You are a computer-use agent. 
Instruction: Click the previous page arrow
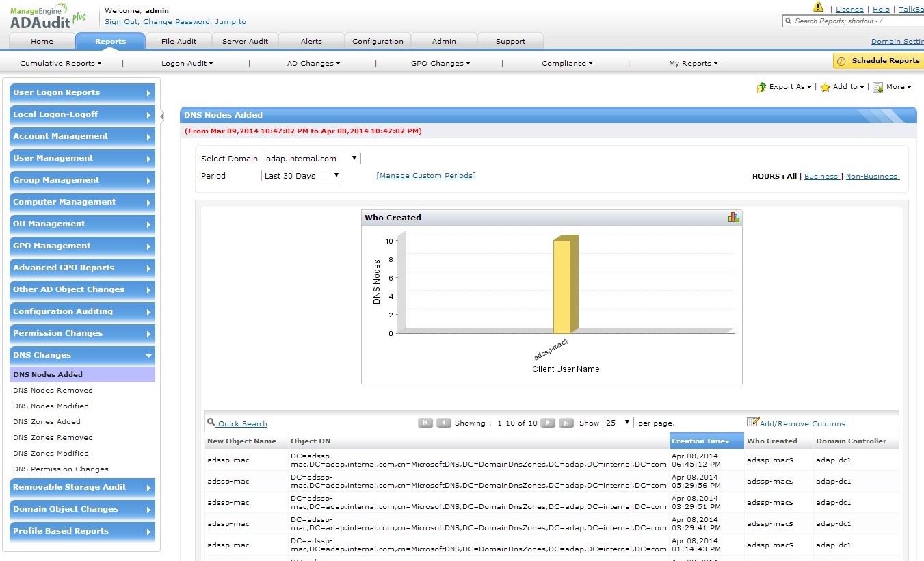pyautogui.click(x=444, y=423)
